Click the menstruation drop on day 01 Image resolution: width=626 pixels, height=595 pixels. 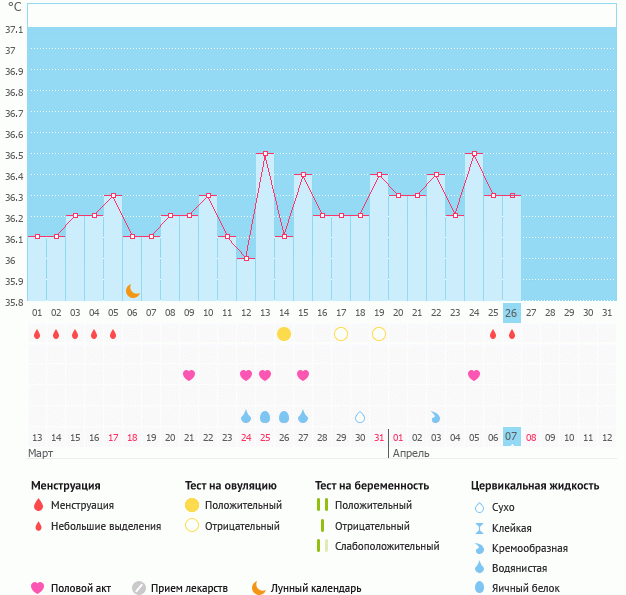pyautogui.click(x=37, y=334)
